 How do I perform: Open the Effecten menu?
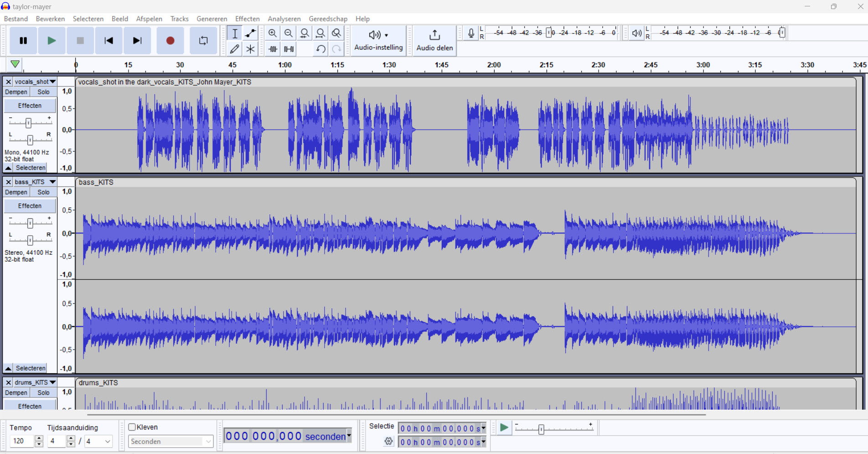pyautogui.click(x=247, y=19)
